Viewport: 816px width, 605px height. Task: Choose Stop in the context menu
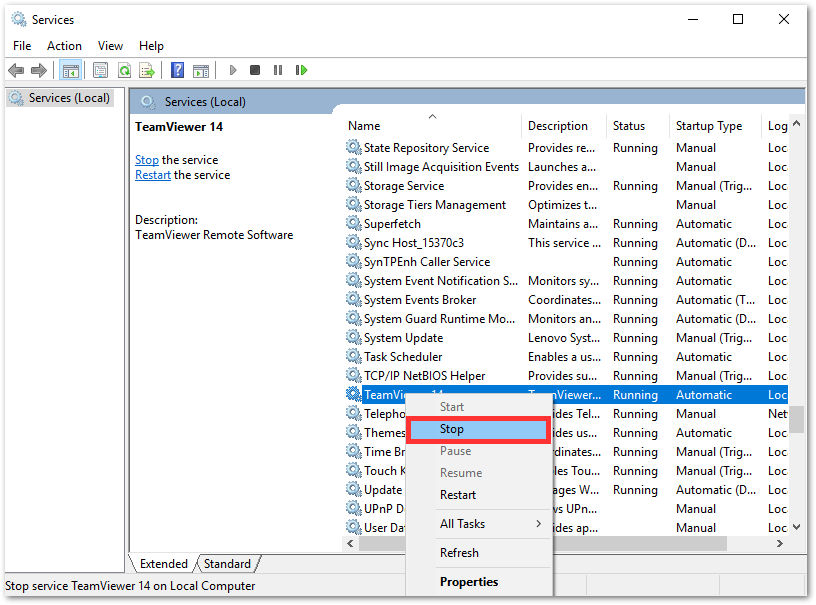coord(478,429)
